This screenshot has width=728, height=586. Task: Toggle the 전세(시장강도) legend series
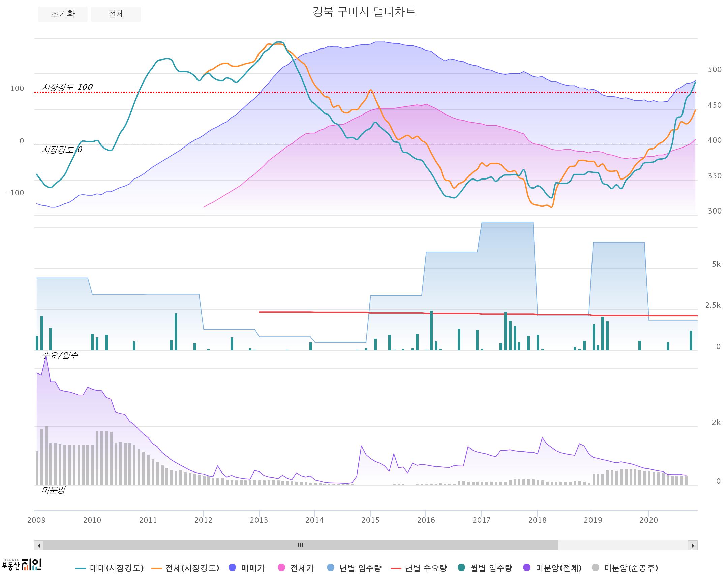[185, 568]
